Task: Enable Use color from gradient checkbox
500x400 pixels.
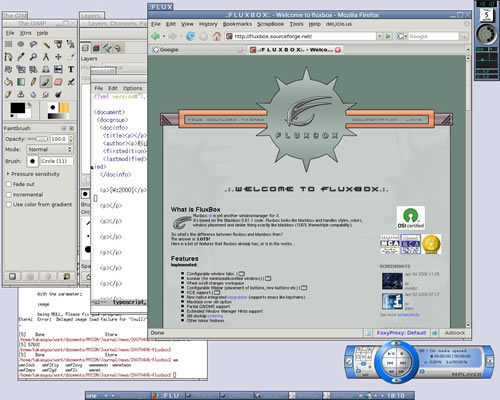Action: (9, 204)
